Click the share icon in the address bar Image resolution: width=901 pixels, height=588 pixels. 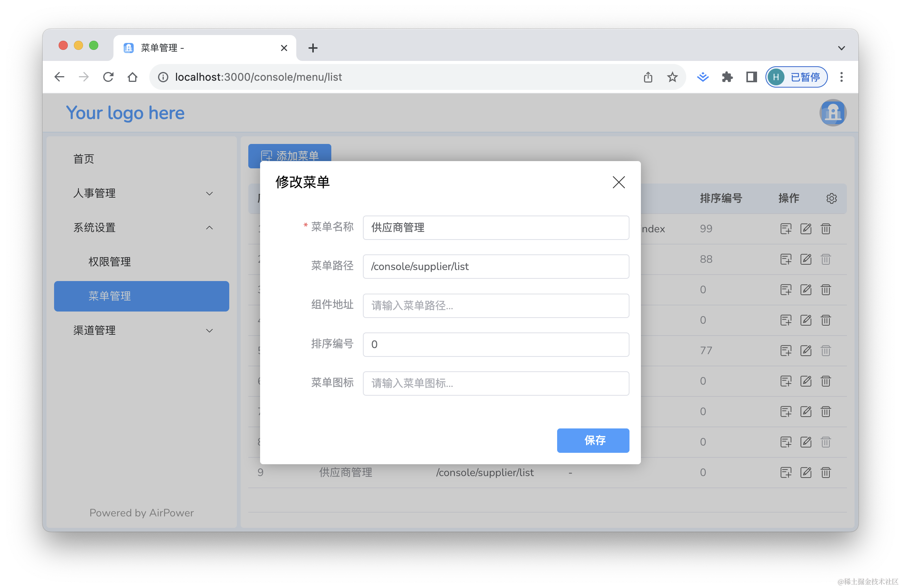(x=648, y=77)
